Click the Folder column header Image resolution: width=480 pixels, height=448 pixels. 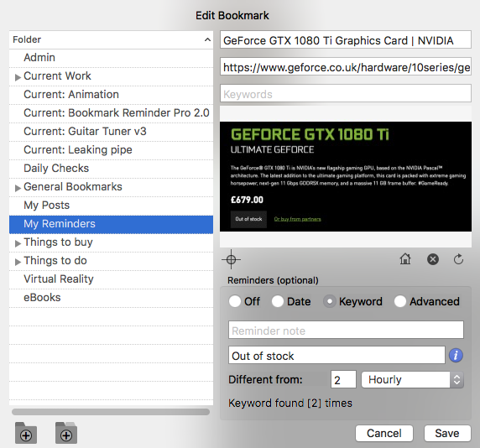pyautogui.click(x=111, y=39)
